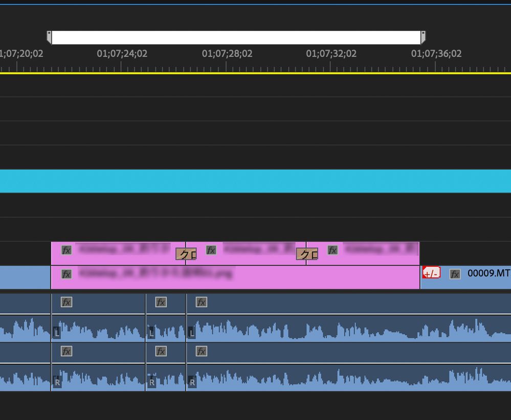Click fx badge on long third R-channel audio clip
Screen dimensions: 511x420
pos(202,352)
